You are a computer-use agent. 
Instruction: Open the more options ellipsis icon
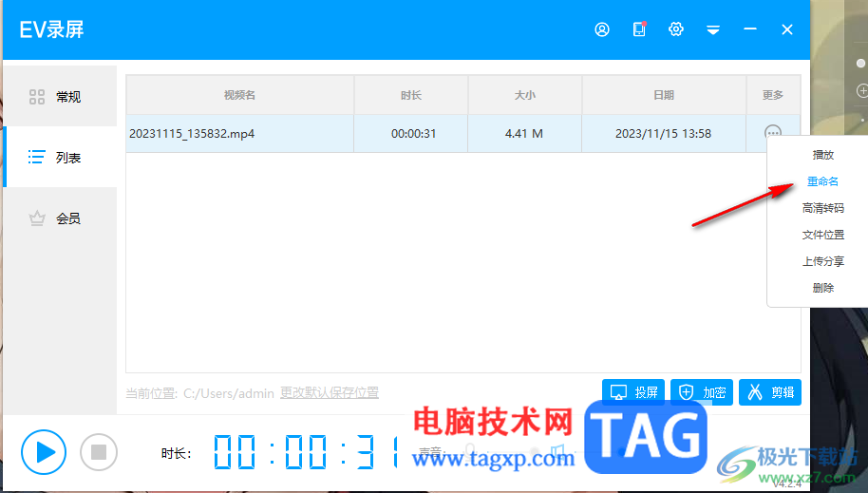773,132
